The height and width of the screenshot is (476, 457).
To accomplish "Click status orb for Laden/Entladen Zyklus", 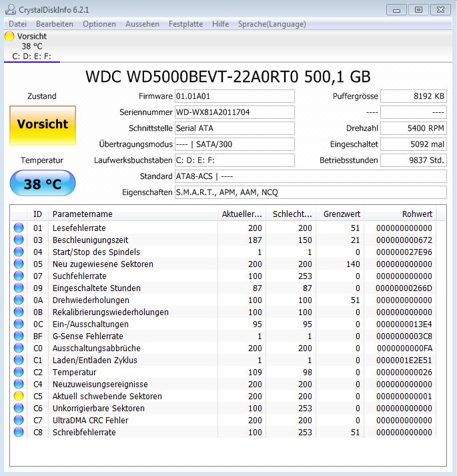I will pos(19,360).
